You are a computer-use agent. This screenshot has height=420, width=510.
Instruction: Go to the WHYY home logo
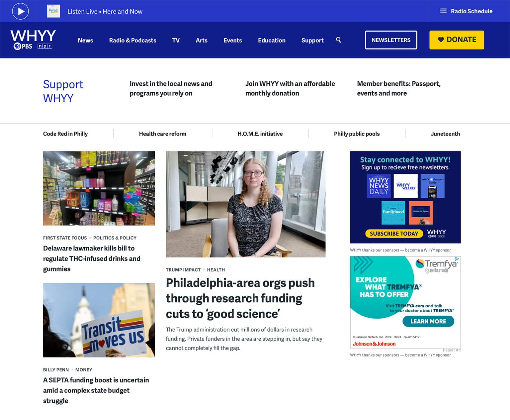[33, 36]
